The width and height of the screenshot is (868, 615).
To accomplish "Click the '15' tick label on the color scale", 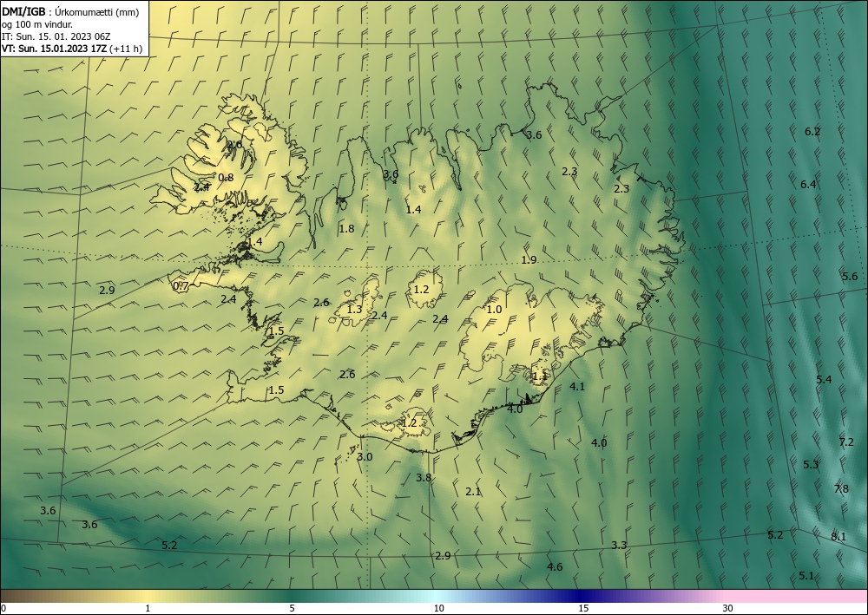I will pos(583,608).
